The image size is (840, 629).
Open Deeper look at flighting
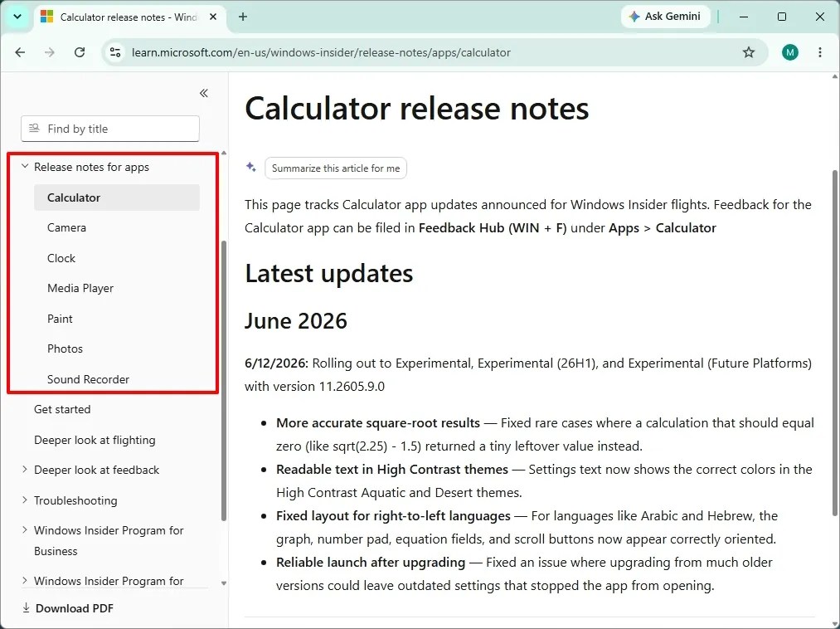tap(95, 440)
